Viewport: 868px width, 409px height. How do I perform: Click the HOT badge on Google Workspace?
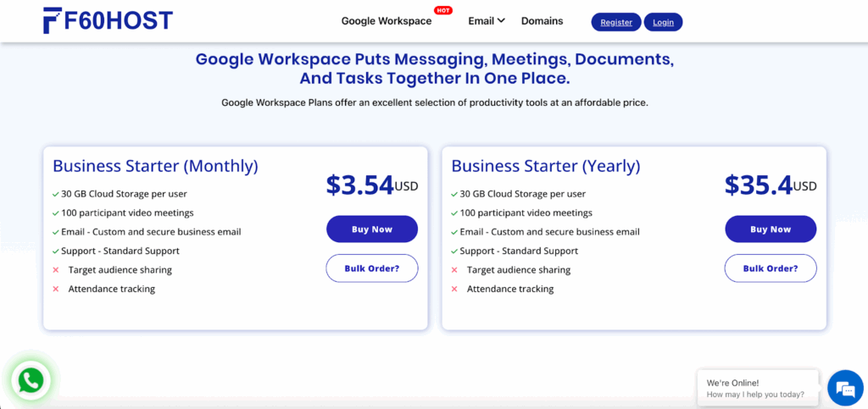442,10
